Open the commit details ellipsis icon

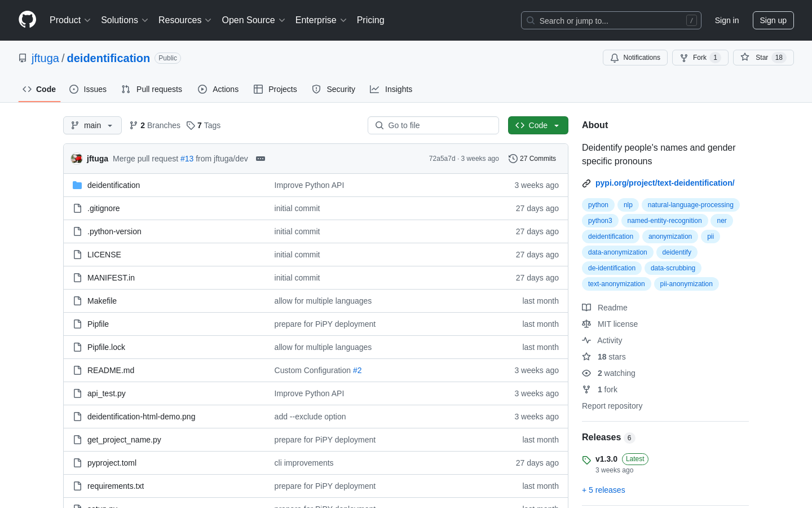261,159
